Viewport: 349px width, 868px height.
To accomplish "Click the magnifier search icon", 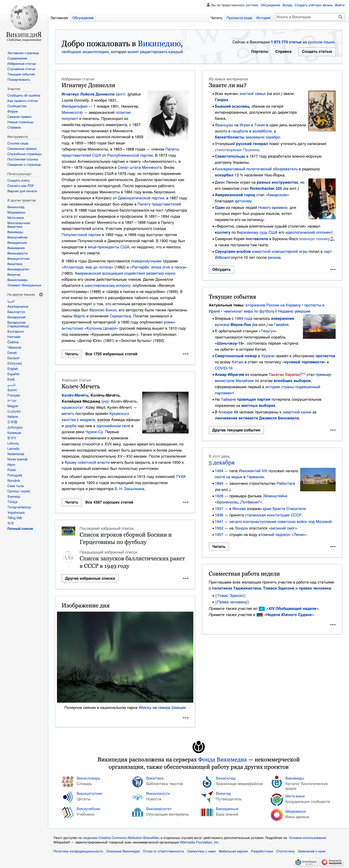I will (340, 17).
